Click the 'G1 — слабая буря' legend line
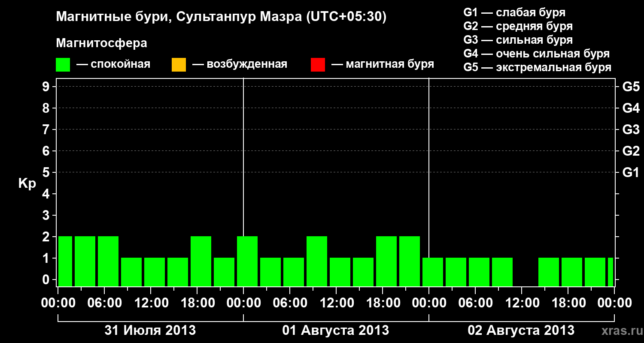644x343 pixels. click(514, 12)
